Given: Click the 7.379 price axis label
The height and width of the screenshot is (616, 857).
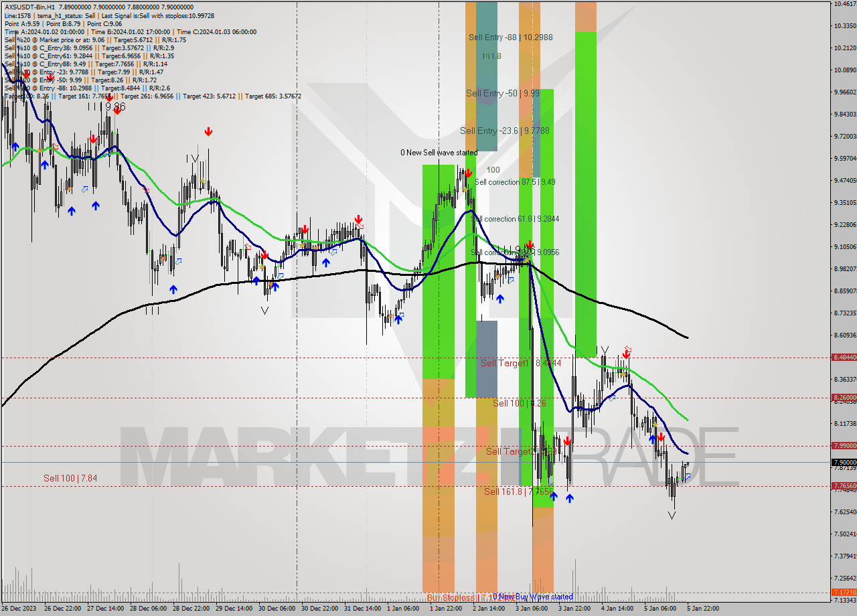Looking at the screenshot, I should [844, 556].
